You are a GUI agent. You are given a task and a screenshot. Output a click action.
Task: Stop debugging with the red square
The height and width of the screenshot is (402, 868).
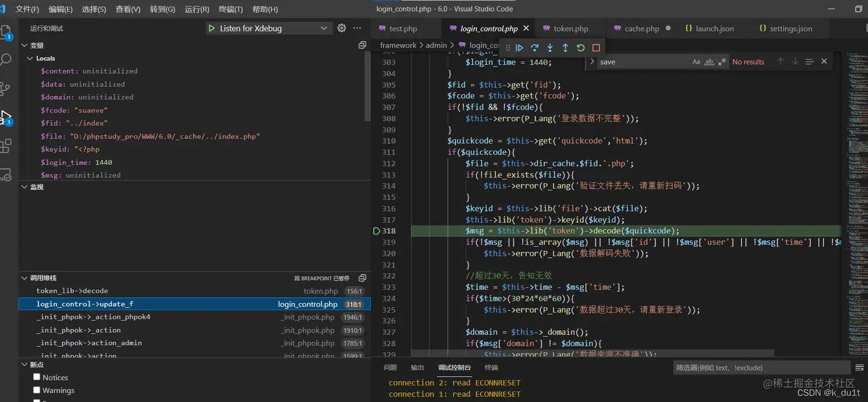(x=596, y=48)
